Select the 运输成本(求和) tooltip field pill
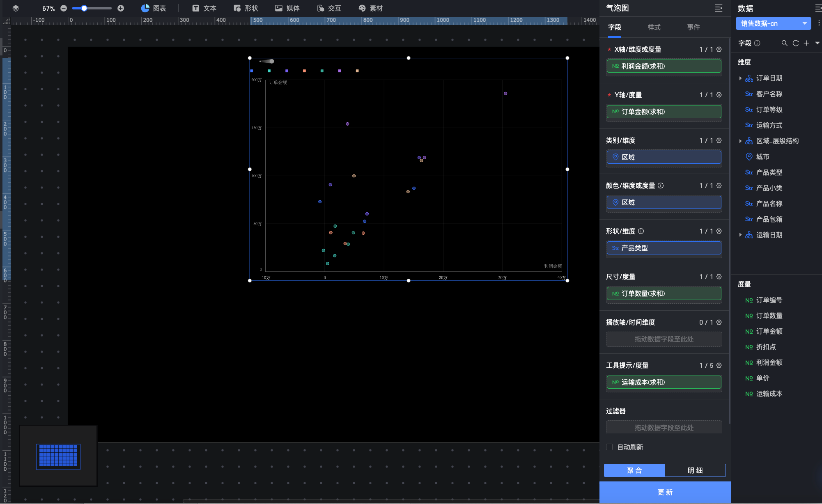 (664, 382)
